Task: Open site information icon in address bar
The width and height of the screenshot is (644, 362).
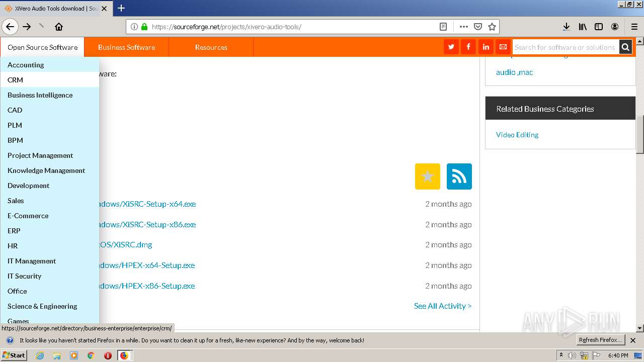Action: [x=134, y=27]
